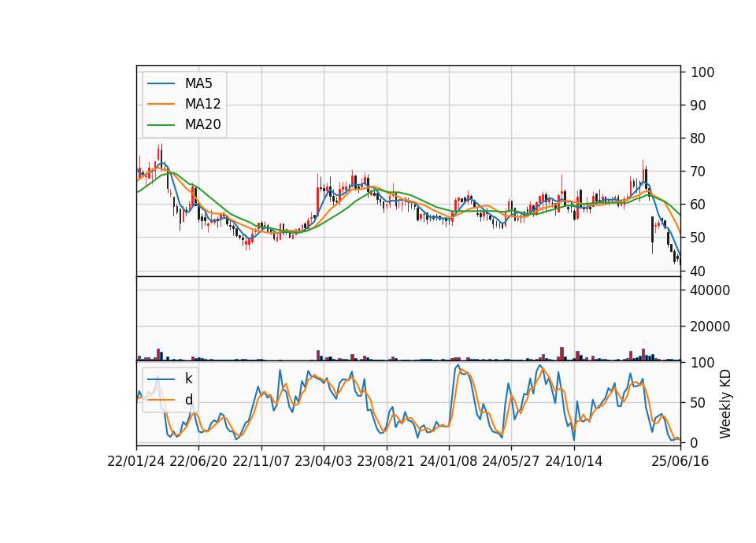Click the volume axis value 40000
Screen dimensions: 756x543
pos(710,290)
